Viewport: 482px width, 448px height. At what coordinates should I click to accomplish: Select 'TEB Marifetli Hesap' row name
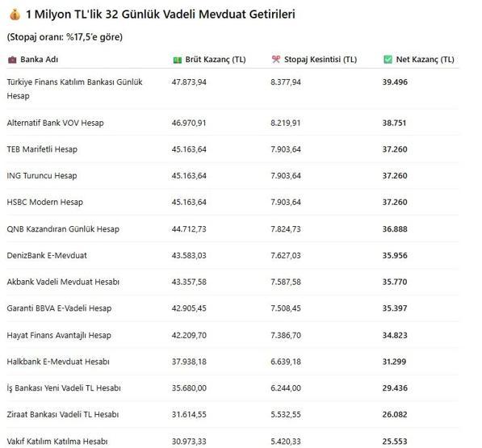(x=42, y=149)
